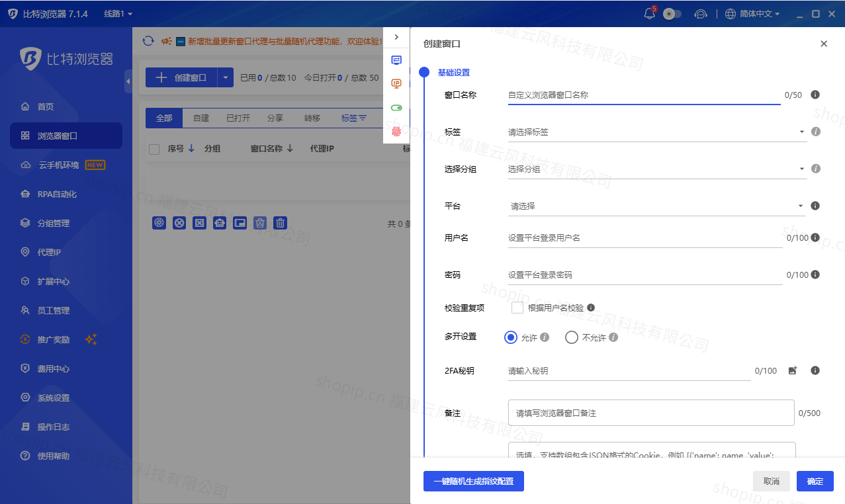Viewport: 845px width, 504px height.
Task: Click the 2FA image upload icon
Action: tap(793, 370)
